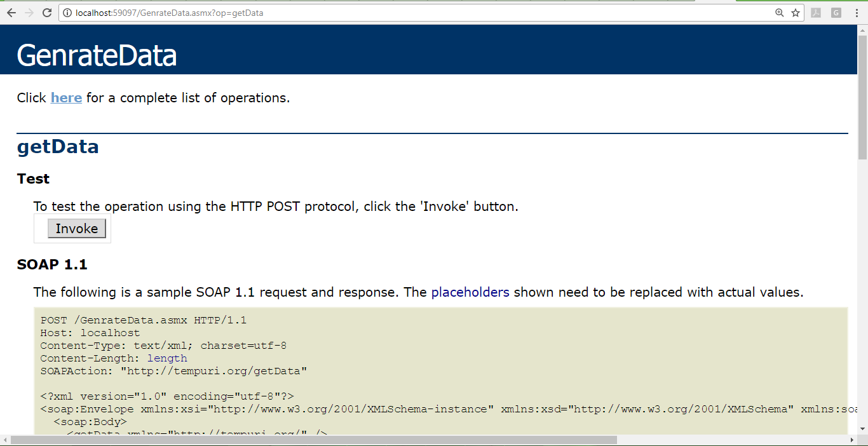Click the 'length' placeholder in Content-Length
This screenshot has height=446, width=868.
tap(167, 358)
